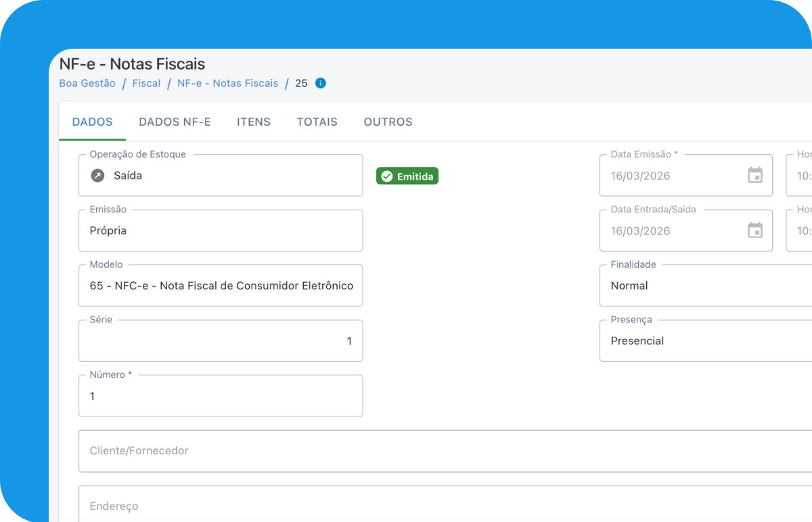812x522 pixels.
Task: Open the Data Emissão calendar picker
Action: tap(754, 175)
